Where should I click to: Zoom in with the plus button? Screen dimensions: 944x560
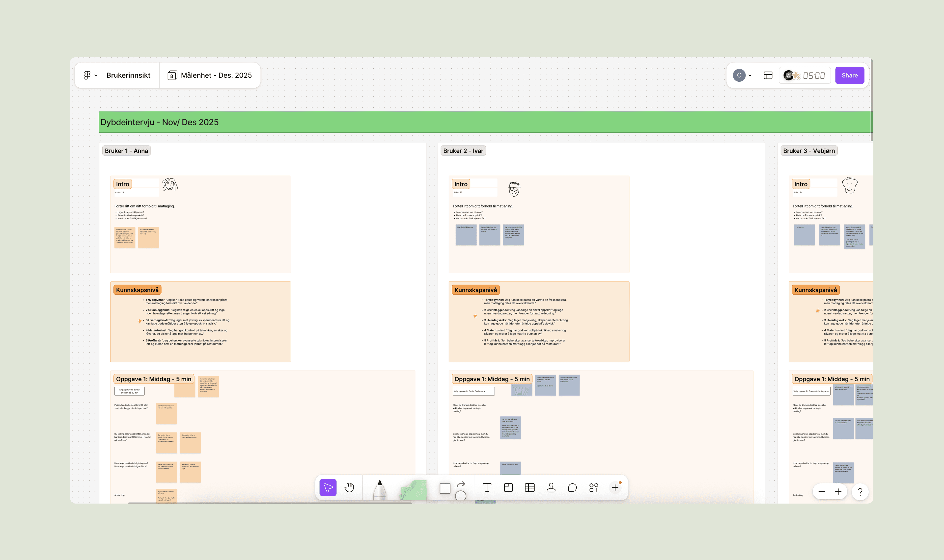click(x=838, y=492)
